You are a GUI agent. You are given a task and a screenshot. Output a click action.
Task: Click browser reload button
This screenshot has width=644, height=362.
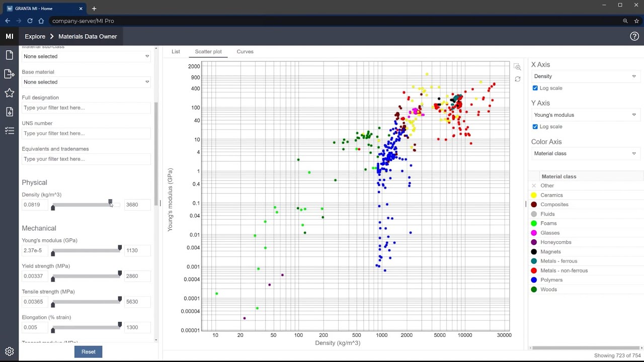tap(30, 21)
